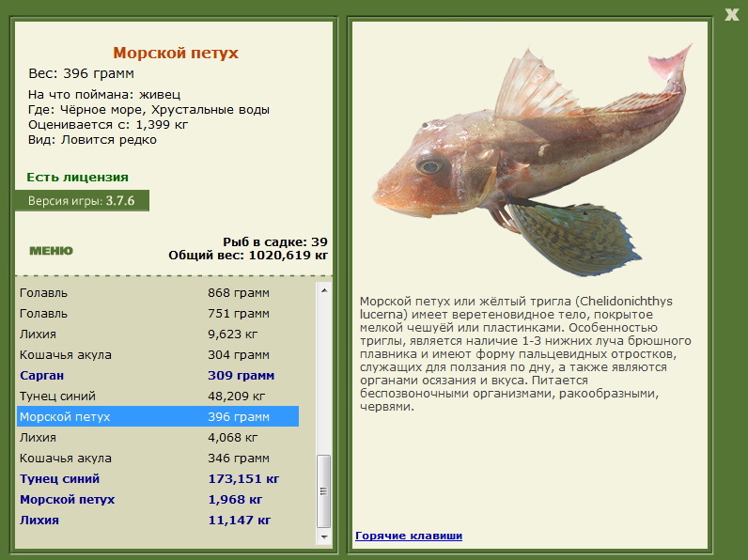Select Тунец синий 173,151 кг row
This screenshot has height=560, width=748.
click(x=158, y=478)
